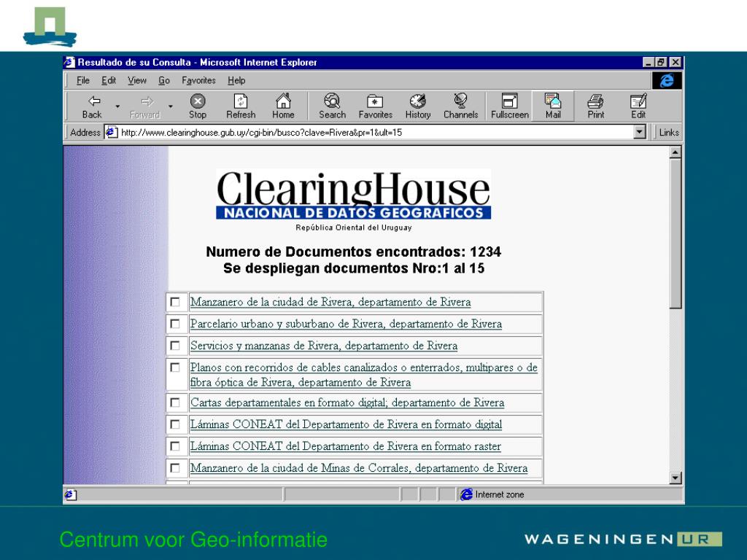Screen dimensions: 747x560
Task: Open link Cartas departamentales en formato digital
Action: pyautogui.click(x=347, y=402)
